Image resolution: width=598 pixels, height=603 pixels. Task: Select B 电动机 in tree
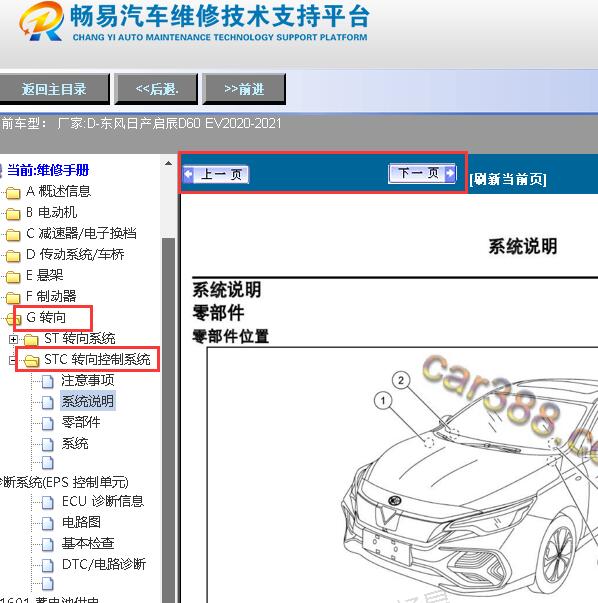[52, 212]
